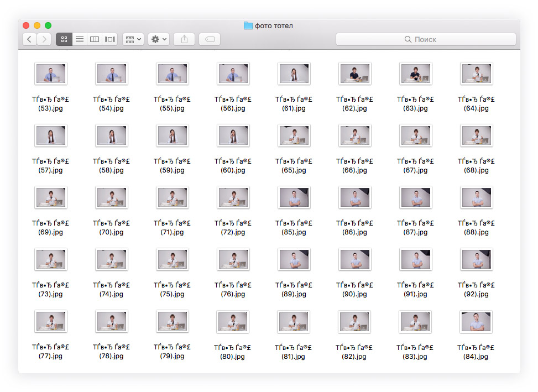538x392 pixels.
Task: Select the (71).jpg thumbnail
Action: pos(173,197)
